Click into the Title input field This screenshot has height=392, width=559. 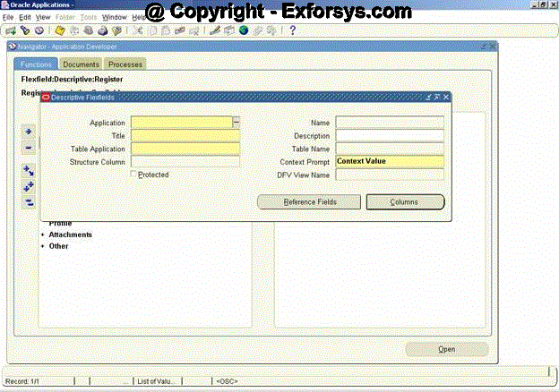tap(185, 136)
